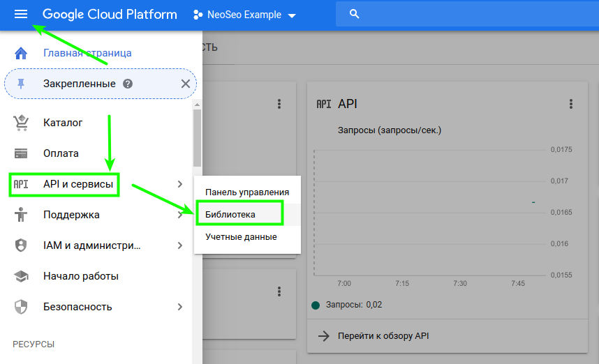This screenshot has height=364, width=599.
Task: Click the Google Cloud Platform logo
Action: point(110,15)
